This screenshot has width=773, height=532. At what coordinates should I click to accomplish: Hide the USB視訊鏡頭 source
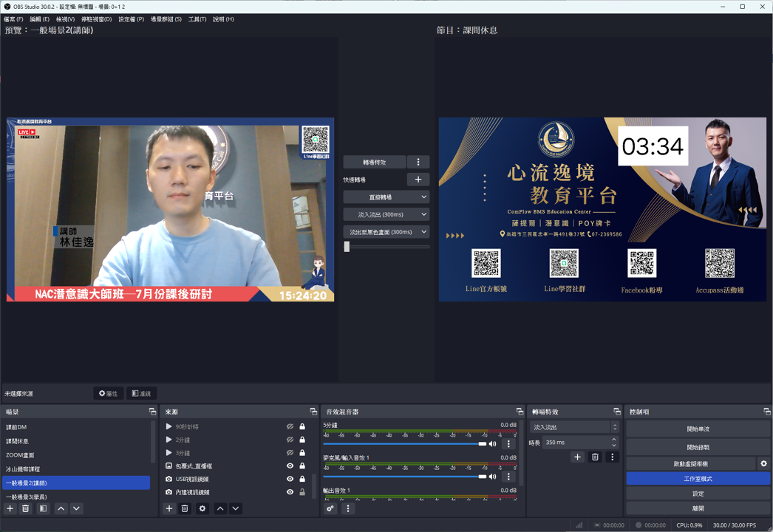click(290, 479)
